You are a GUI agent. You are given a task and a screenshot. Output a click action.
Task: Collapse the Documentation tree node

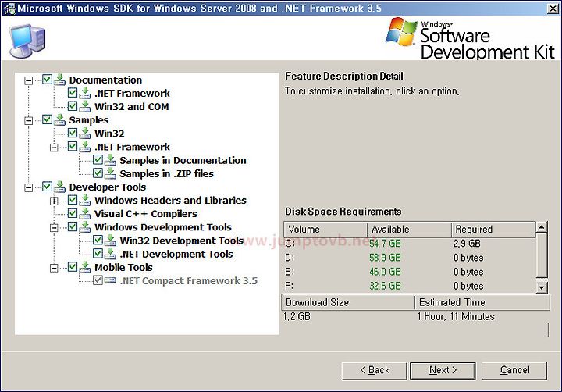pyautogui.click(x=28, y=80)
